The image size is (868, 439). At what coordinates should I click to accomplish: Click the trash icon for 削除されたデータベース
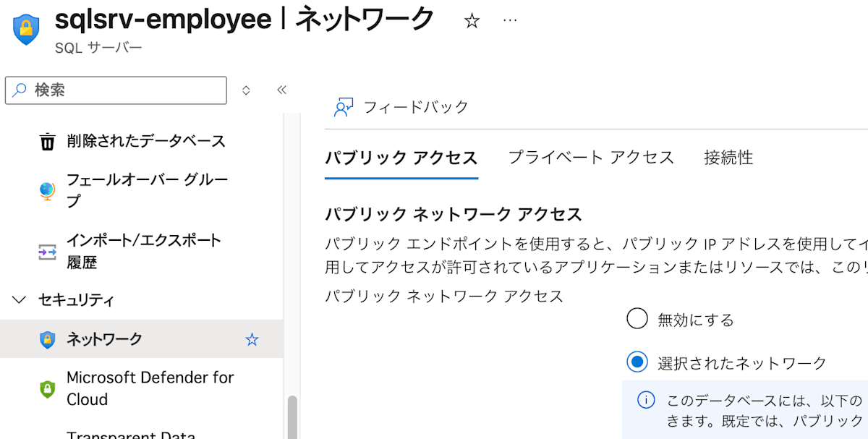tap(47, 140)
